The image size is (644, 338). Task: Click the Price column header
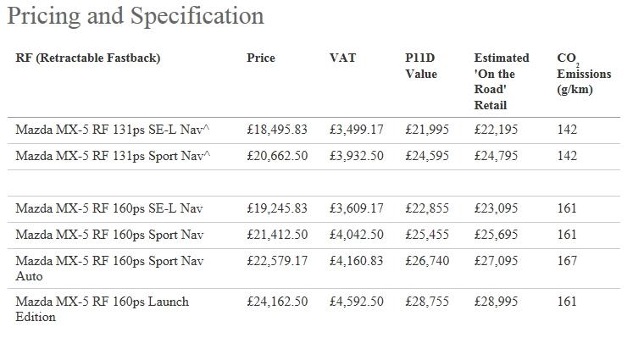[261, 58]
